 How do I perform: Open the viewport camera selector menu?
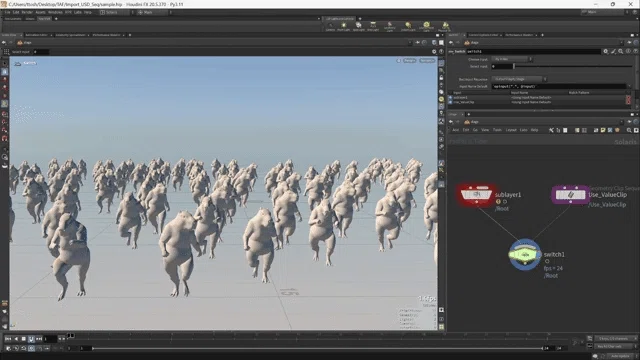[427, 60]
